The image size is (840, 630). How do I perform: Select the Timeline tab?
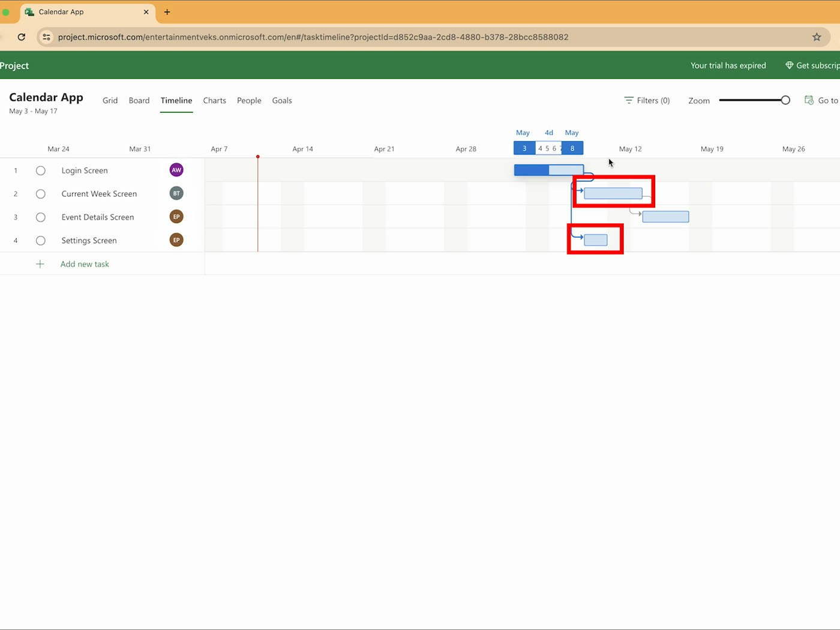click(176, 100)
